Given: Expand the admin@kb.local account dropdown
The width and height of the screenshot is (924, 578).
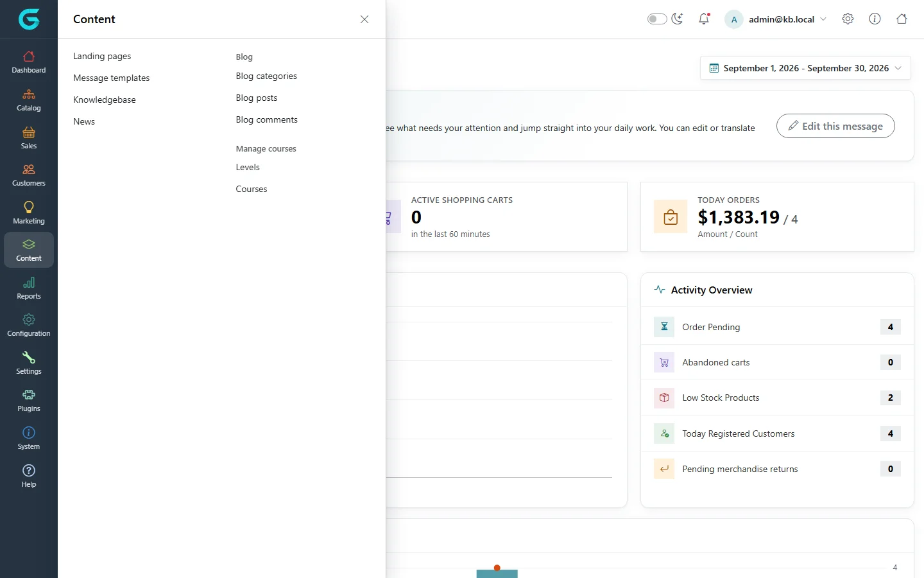Looking at the screenshot, I should coord(776,19).
